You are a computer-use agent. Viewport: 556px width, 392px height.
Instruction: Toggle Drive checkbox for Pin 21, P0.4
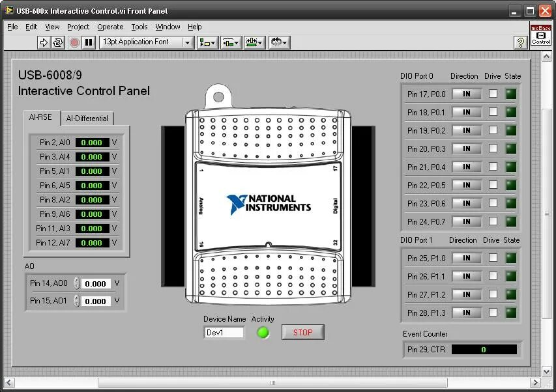493,167
